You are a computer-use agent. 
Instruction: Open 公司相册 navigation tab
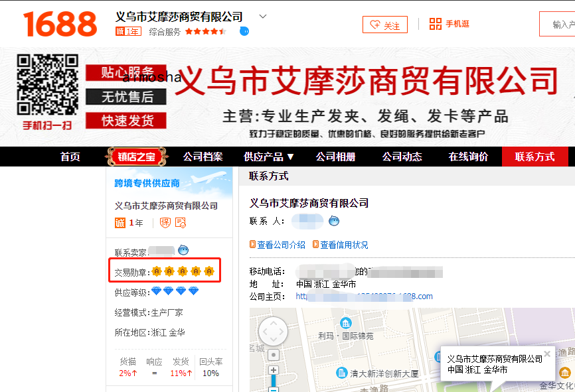(335, 157)
